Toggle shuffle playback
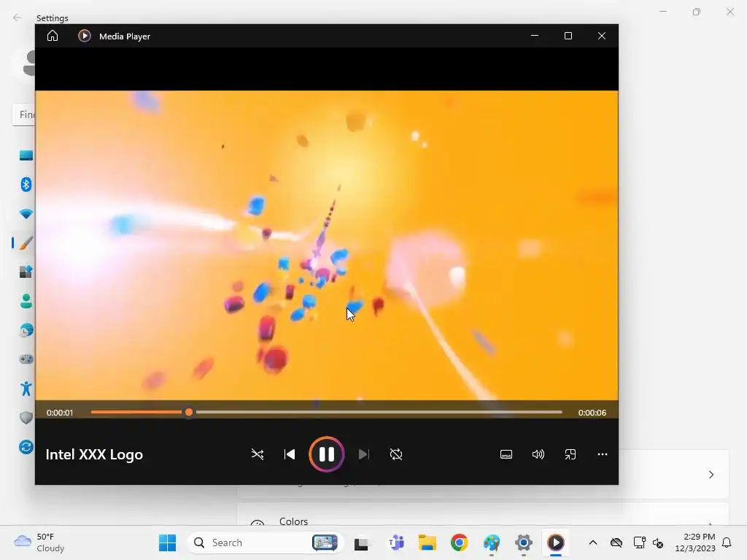 pos(258,454)
